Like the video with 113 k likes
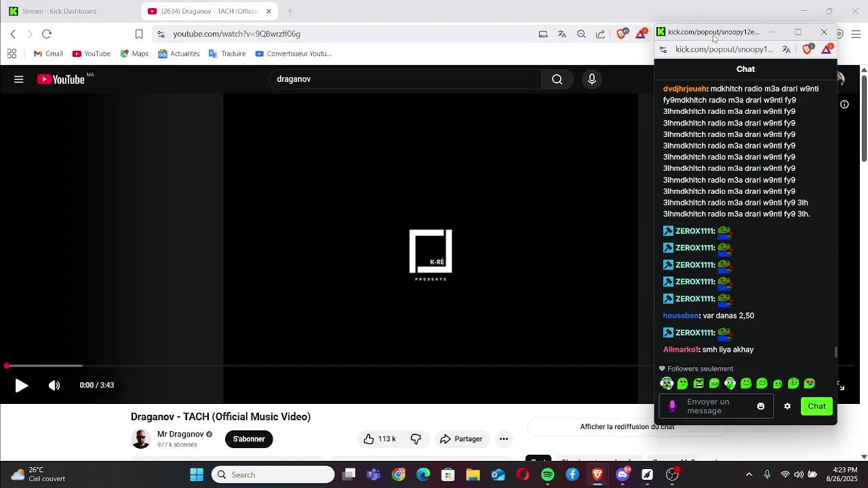868x488 pixels. coord(380,439)
